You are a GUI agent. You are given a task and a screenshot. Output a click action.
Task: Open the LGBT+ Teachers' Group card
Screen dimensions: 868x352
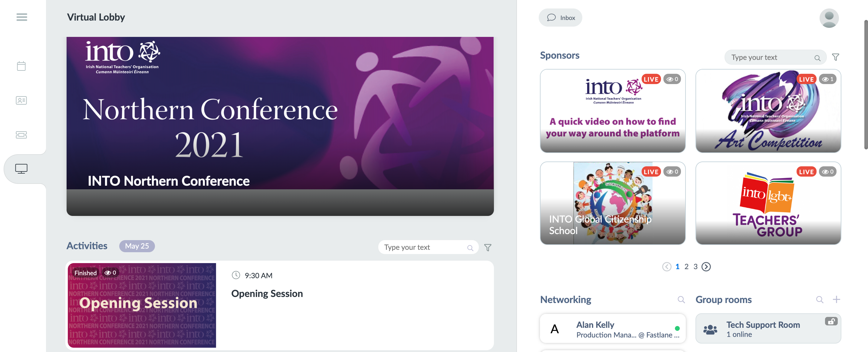pos(768,203)
